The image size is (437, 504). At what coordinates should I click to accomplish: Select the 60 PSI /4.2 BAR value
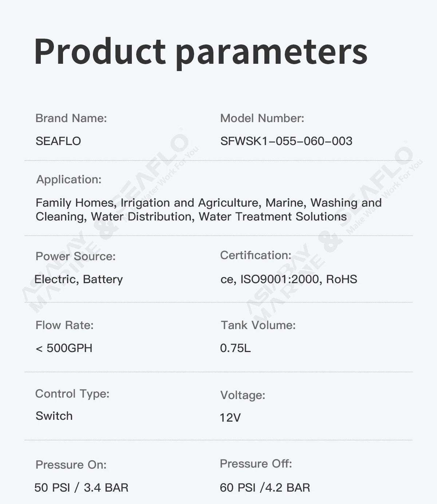[265, 488]
